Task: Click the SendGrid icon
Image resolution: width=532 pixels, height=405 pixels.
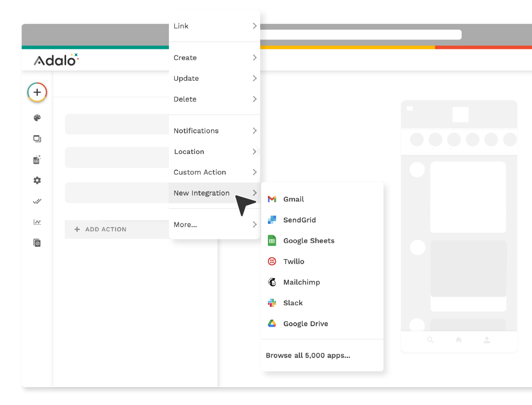Action: (272, 220)
